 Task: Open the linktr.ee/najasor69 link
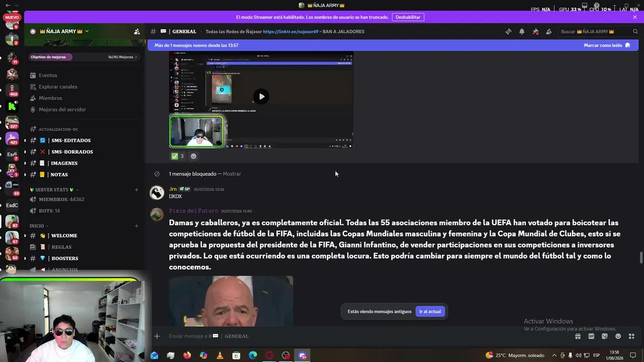290,31
